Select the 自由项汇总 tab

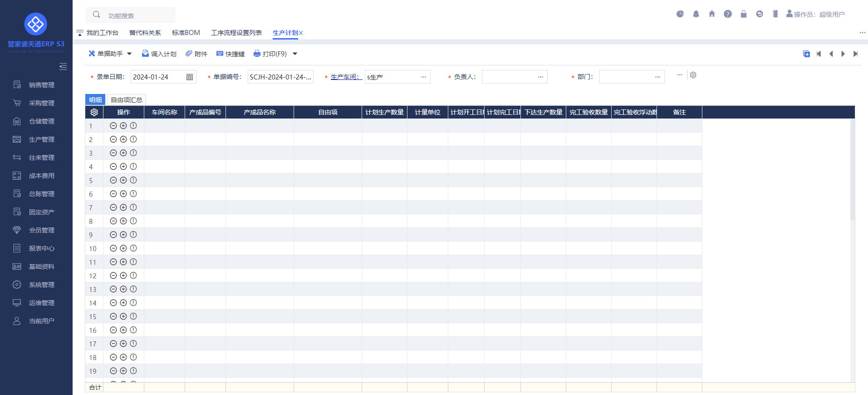click(x=127, y=99)
